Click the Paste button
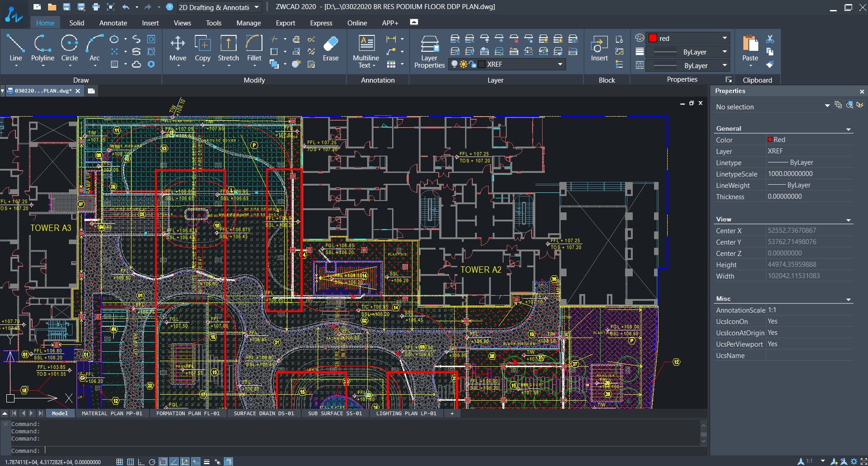 point(750,48)
